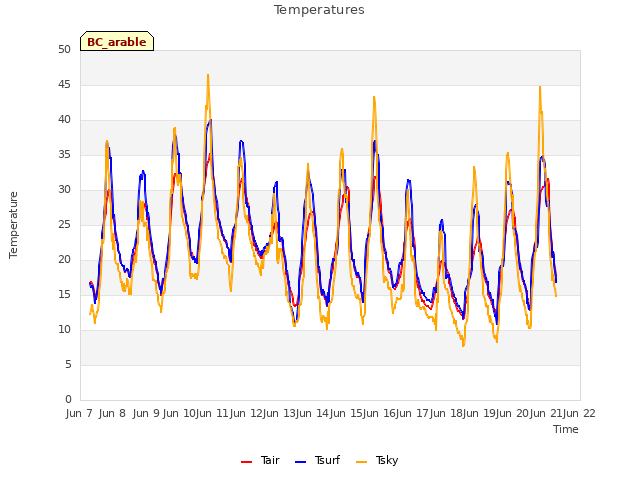Click the Jun 8 x-axis label
This screenshot has width=640, height=480.
(112, 413)
